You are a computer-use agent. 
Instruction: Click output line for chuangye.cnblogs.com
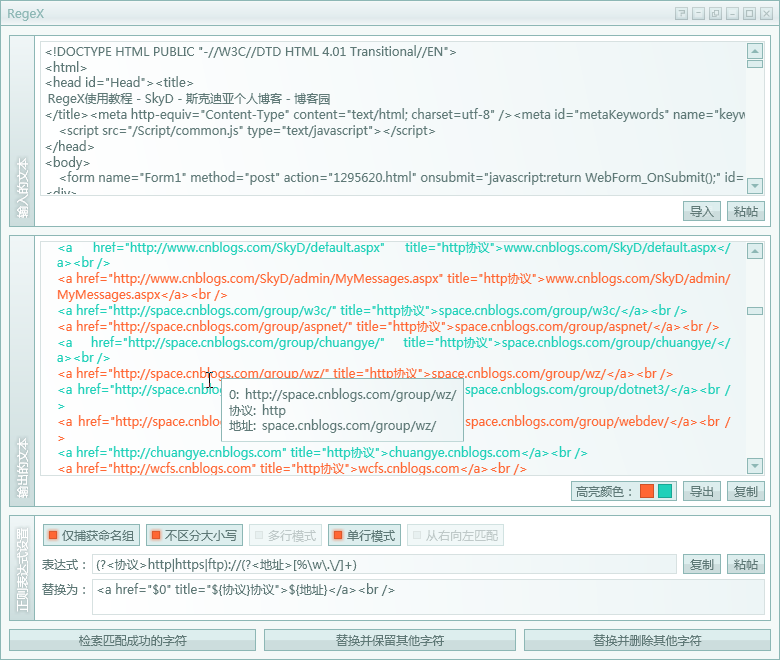[322, 453]
